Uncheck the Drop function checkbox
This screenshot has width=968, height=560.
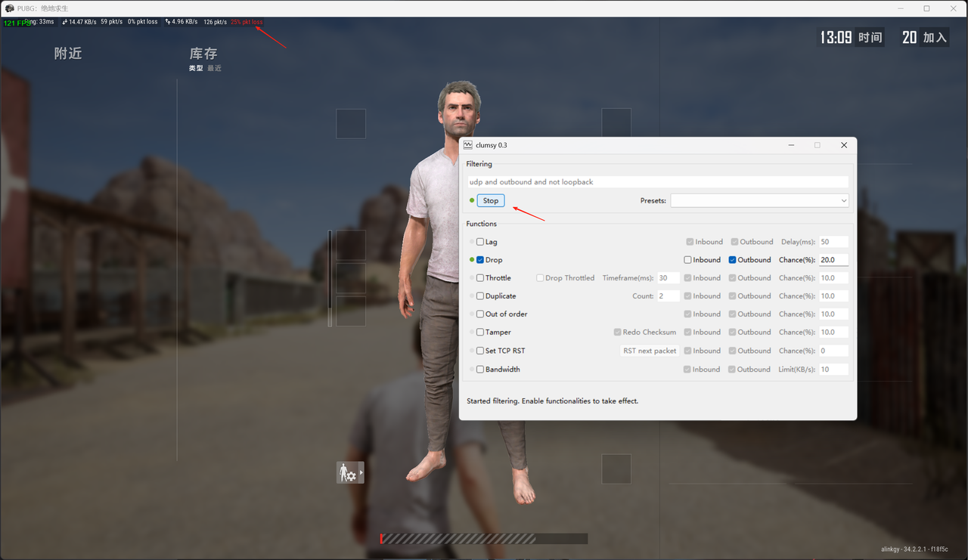click(480, 260)
